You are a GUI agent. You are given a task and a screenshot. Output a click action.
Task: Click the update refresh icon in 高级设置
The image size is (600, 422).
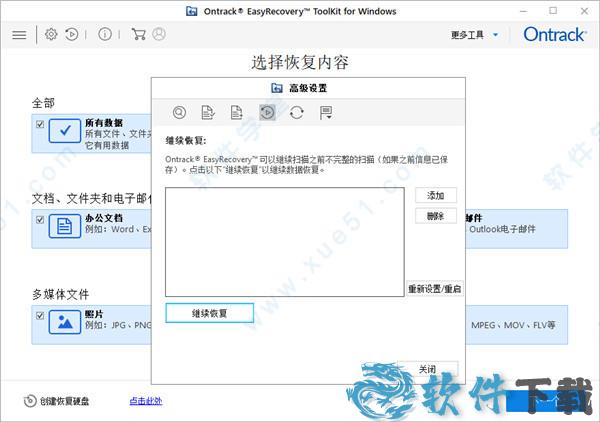pos(296,113)
